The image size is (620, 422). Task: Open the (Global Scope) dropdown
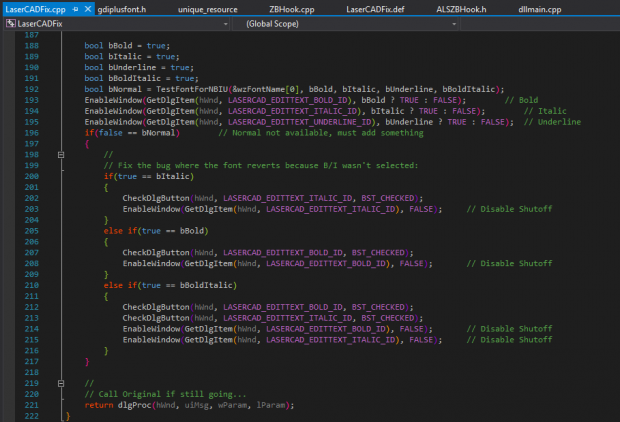coord(454,24)
